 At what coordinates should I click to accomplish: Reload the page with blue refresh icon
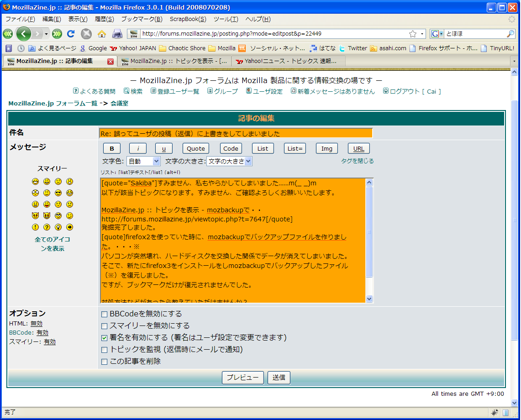point(71,34)
